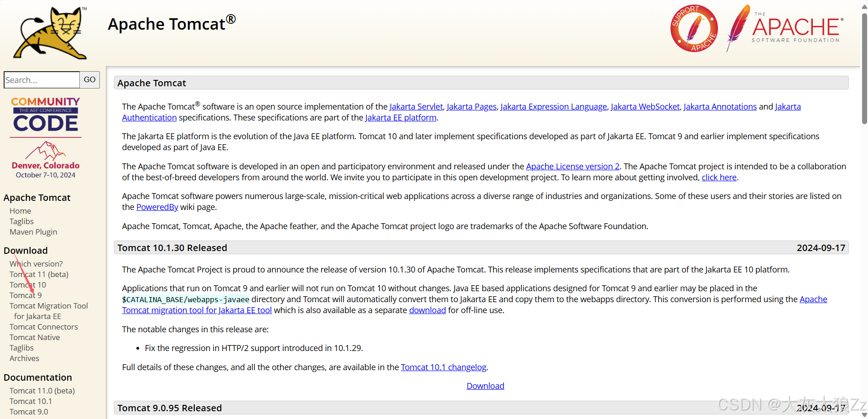Click the $CATALINA_BASE/webapps-javaee path text

pos(186,299)
